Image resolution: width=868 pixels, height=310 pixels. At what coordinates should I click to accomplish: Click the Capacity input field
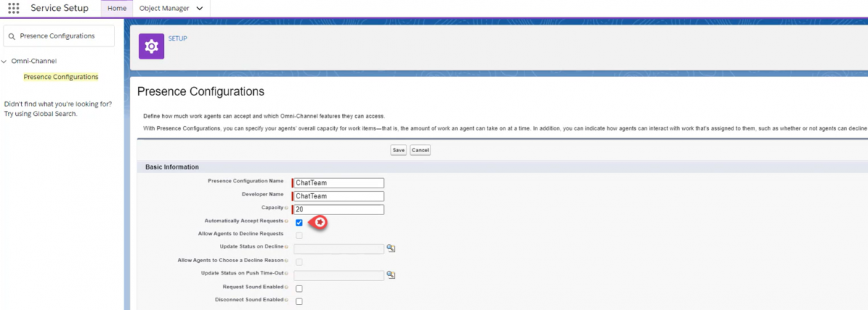point(339,209)
